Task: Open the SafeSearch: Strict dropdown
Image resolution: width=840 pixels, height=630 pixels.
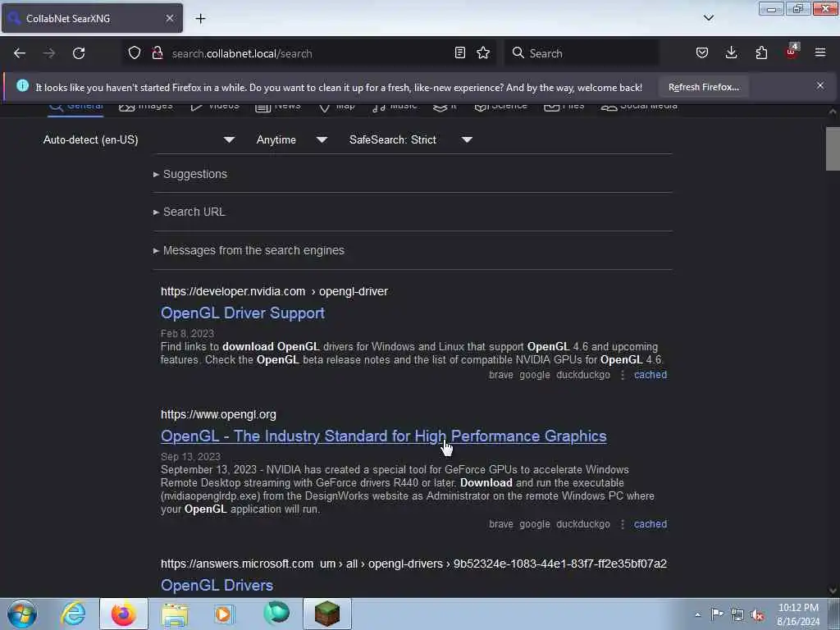Action: (411, 139)
